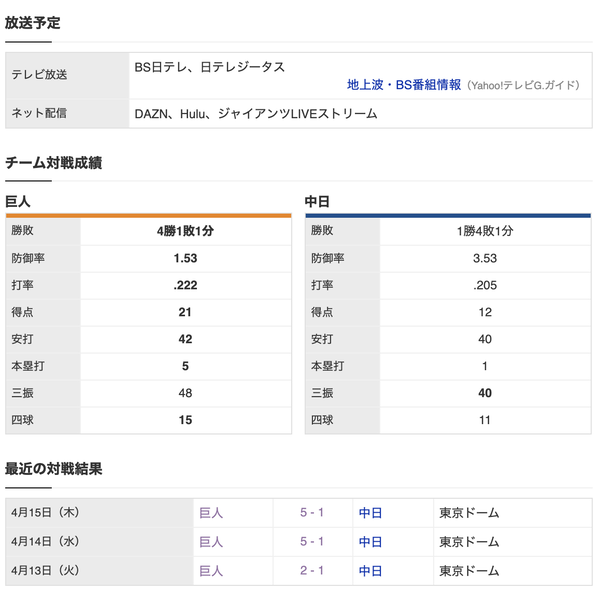This screenshot has width=600, height=589.
Task: Select 中日 安打 value 40
Action: point(485,339)
